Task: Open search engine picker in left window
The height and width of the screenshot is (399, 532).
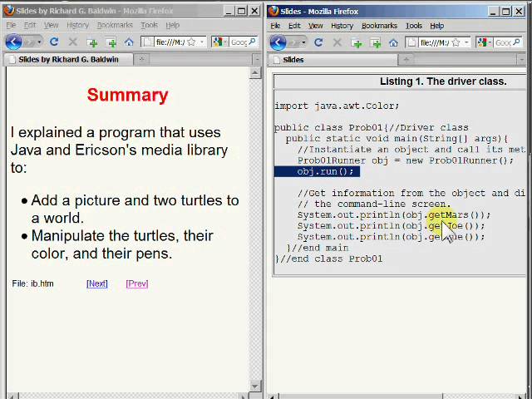Action: pos(219,42)
